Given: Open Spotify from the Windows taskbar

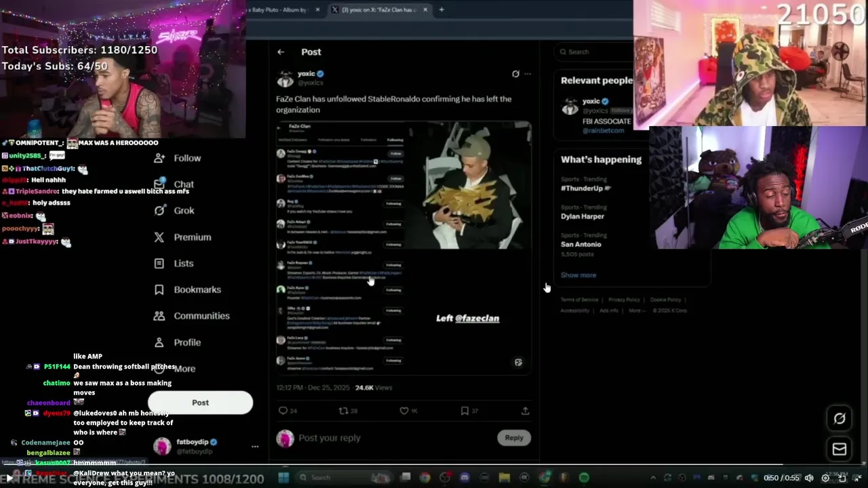Looking at the screenshot, I should tap(584, 478).
